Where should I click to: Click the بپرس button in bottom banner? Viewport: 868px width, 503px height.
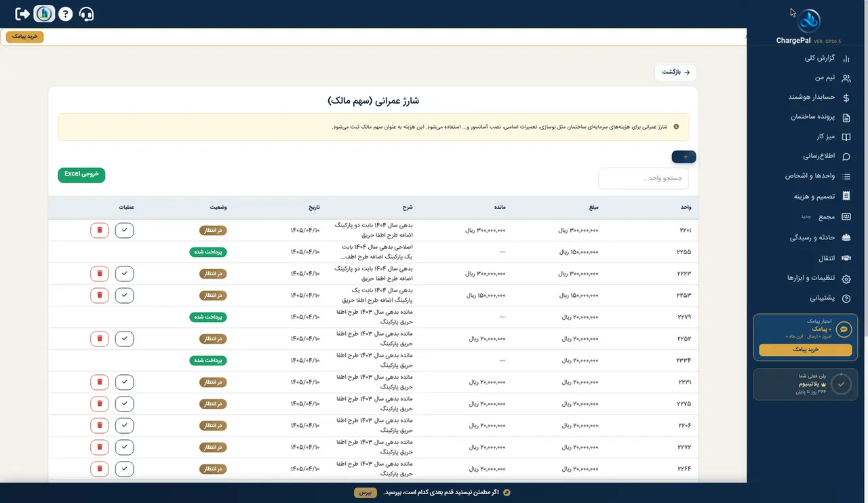[365, 492]
